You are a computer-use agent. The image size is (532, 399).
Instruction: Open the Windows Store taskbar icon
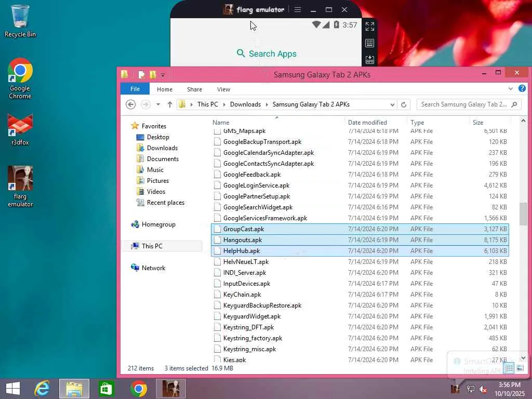[106, 389]
